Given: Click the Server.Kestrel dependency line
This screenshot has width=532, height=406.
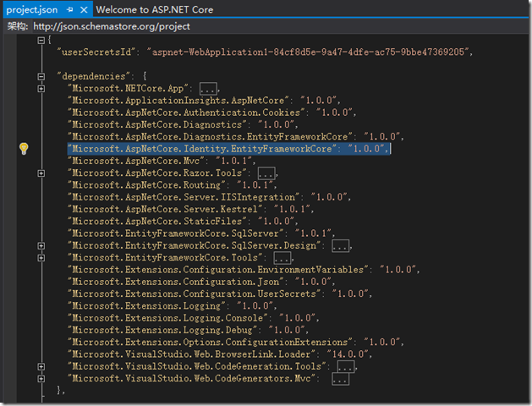Looking at the screenshot, I should [x=190, y=209].
